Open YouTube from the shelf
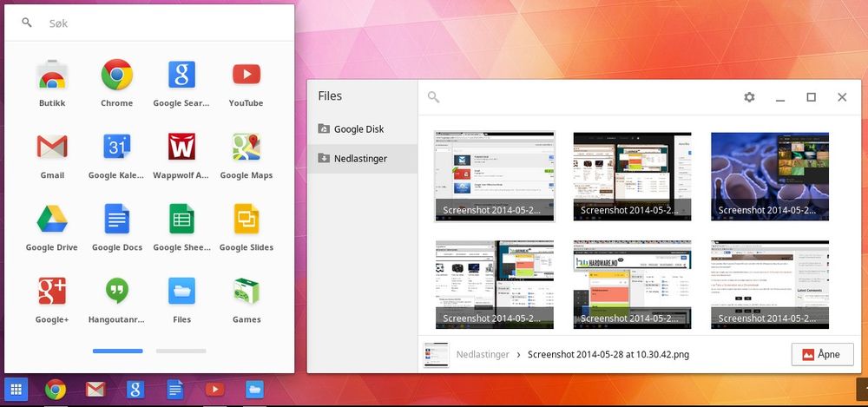 click(x=214, y=390)
